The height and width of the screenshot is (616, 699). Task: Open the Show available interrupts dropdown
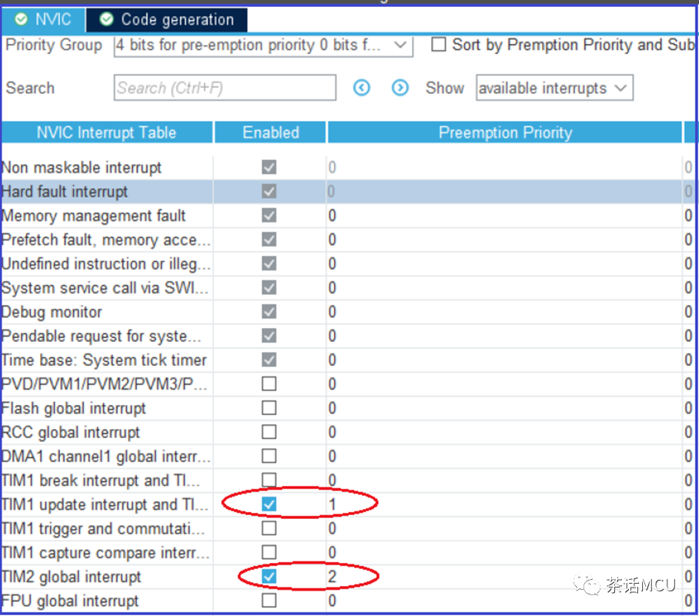coord(554,88)
